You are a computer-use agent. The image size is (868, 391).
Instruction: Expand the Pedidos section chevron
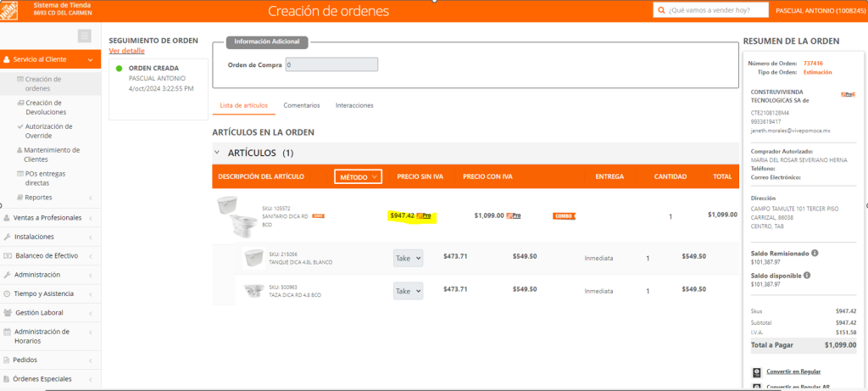(x=90, y=360)
